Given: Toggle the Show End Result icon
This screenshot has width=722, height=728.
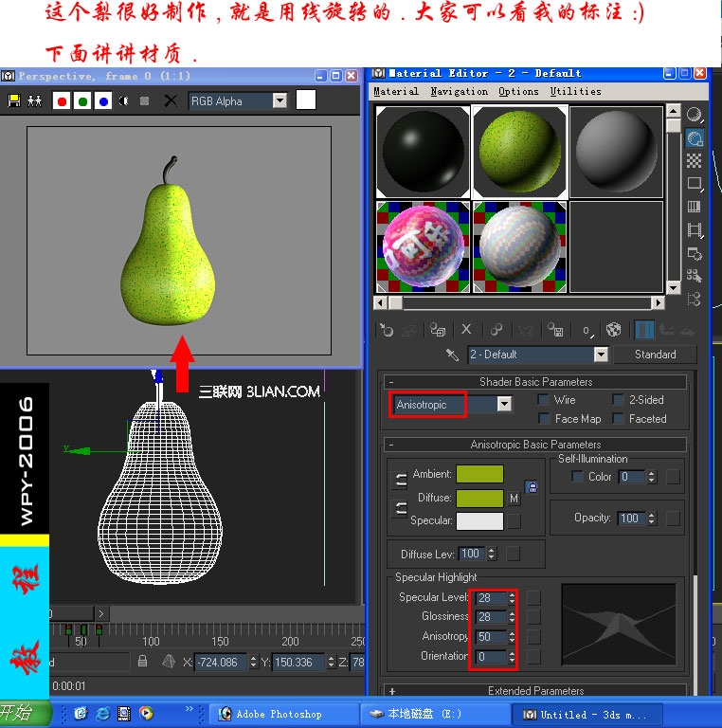Looking at the screenshot, I should pos(644,330).
